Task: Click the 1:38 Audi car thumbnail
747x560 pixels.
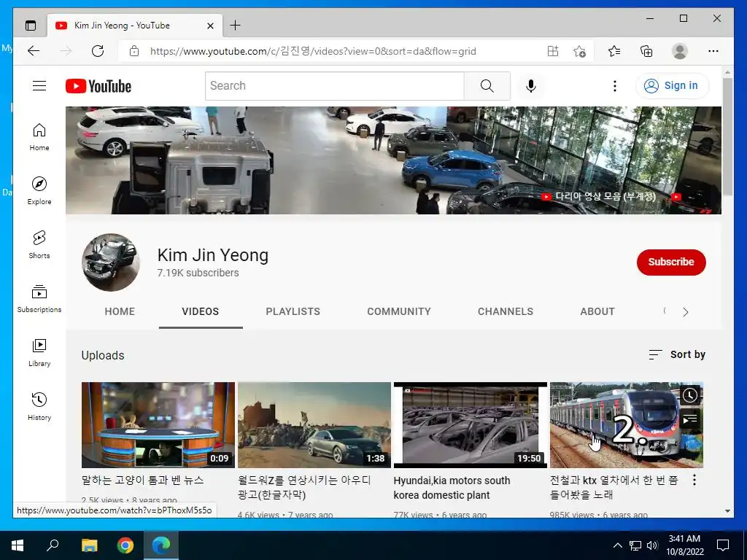Action: 314,425
